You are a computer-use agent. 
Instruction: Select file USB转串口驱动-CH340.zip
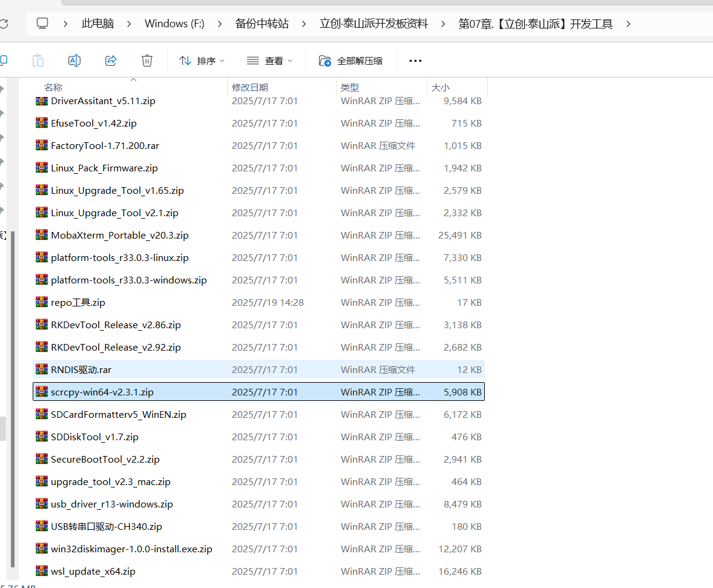click(x=258, y=527)
